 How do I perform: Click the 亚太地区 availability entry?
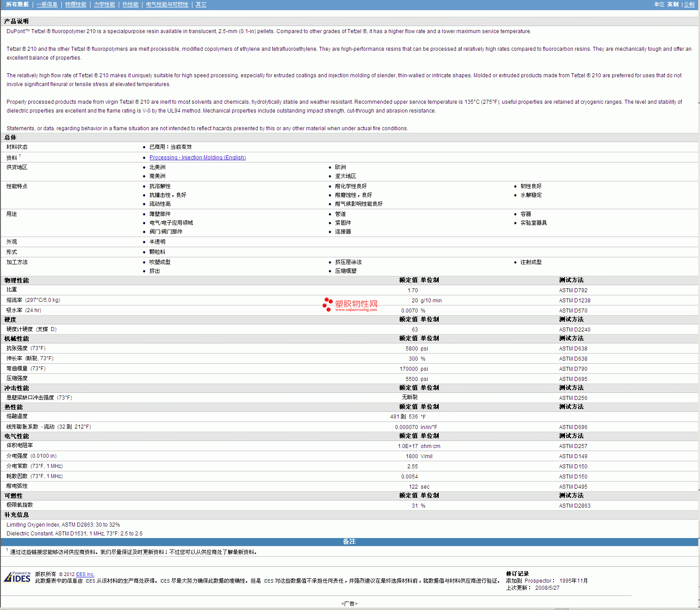pyautogui.click(x=345, y=176)
